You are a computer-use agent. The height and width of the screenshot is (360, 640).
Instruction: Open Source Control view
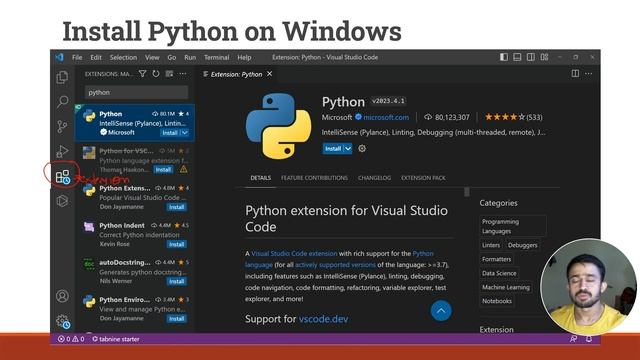click(62, 126)
